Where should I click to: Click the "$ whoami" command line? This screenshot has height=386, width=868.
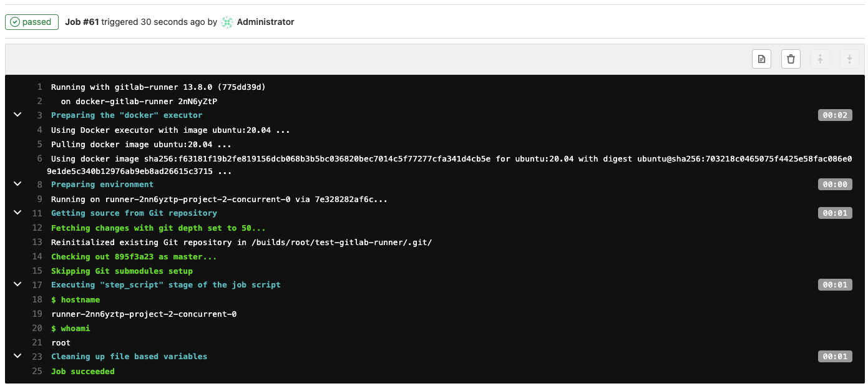pyautogui.click(x=71, y=329)
